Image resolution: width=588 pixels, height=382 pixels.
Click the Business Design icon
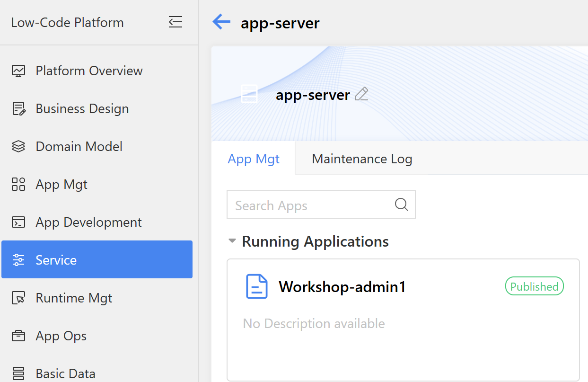point(18,109)
